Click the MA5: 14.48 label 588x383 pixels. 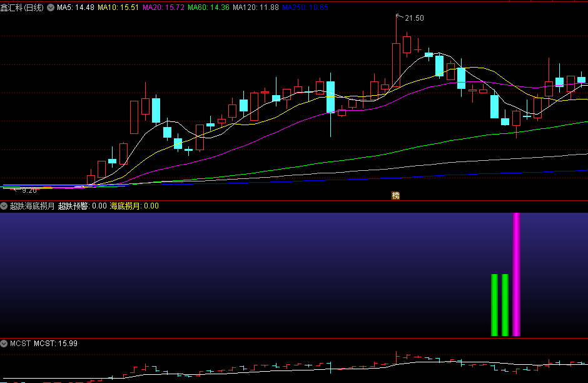coord(75,8)
